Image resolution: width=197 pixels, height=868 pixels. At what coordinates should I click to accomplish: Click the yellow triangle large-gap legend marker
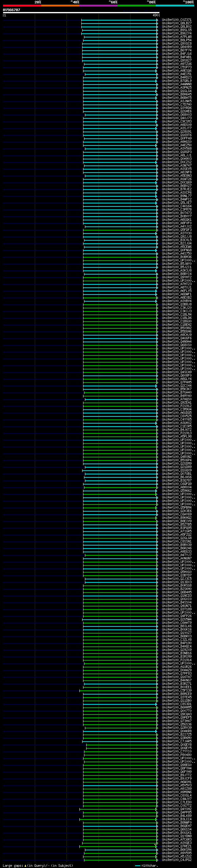point(25,865)
